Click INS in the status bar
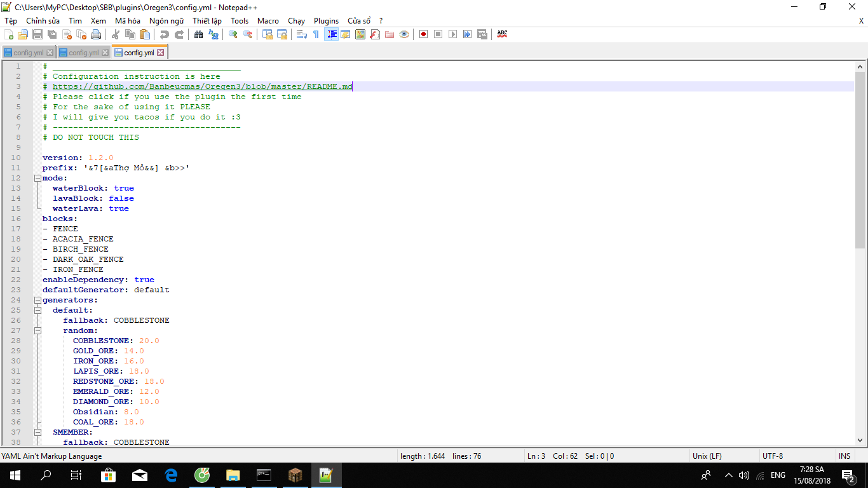 tap(844, 456)
